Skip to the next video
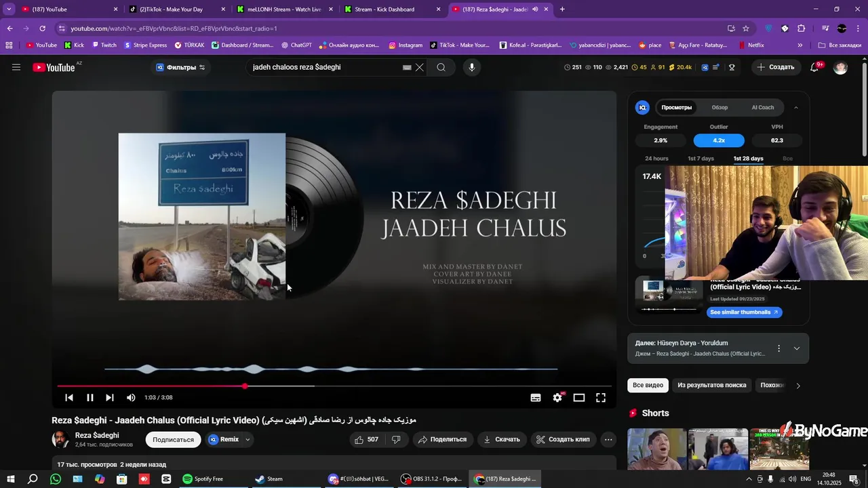This screenshot has width=868, height=488. point(110,398)
